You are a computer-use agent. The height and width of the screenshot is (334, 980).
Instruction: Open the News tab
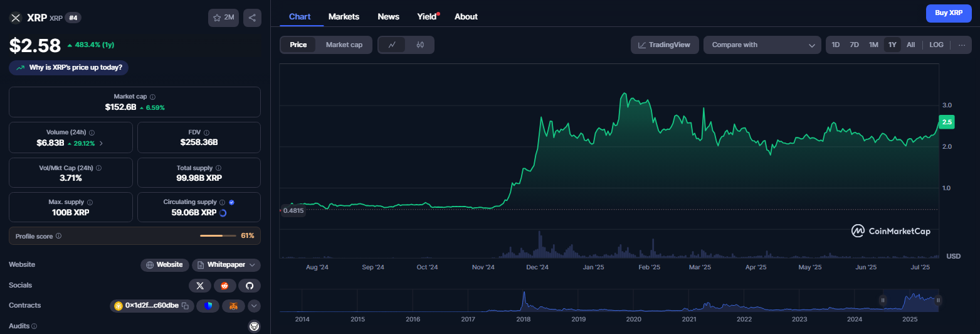pos(388,16)
